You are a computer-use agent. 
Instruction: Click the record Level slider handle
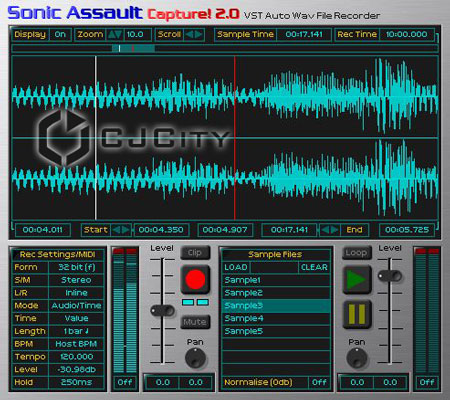click(163, 311)
